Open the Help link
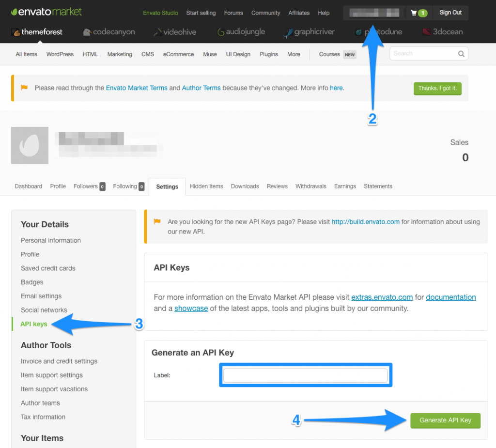496x448 pixels. click(324, 13)
